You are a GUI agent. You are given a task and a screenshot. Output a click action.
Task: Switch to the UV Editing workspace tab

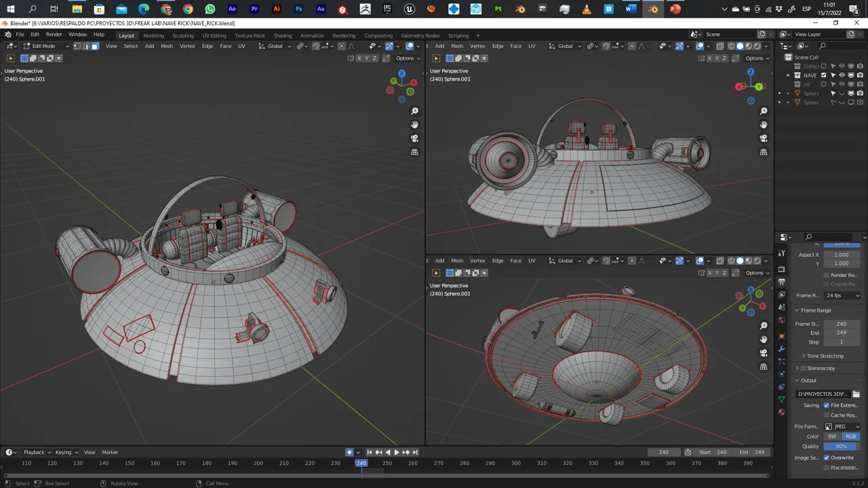point(214,35)
